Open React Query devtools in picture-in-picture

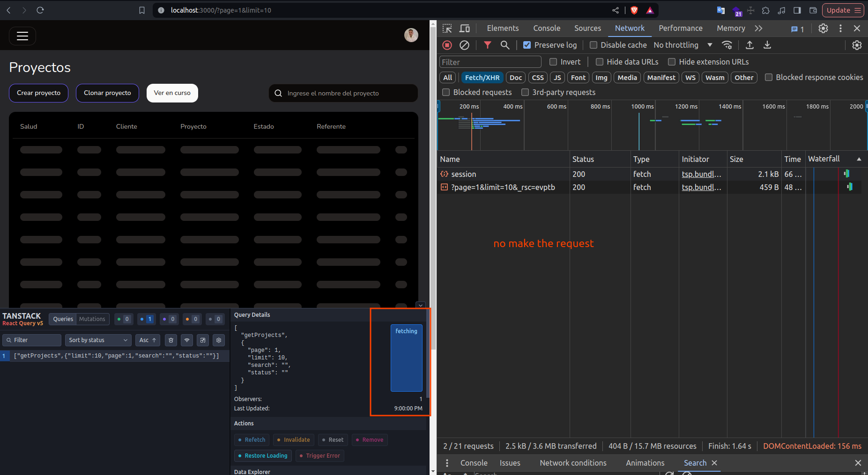tap(203, 340)
